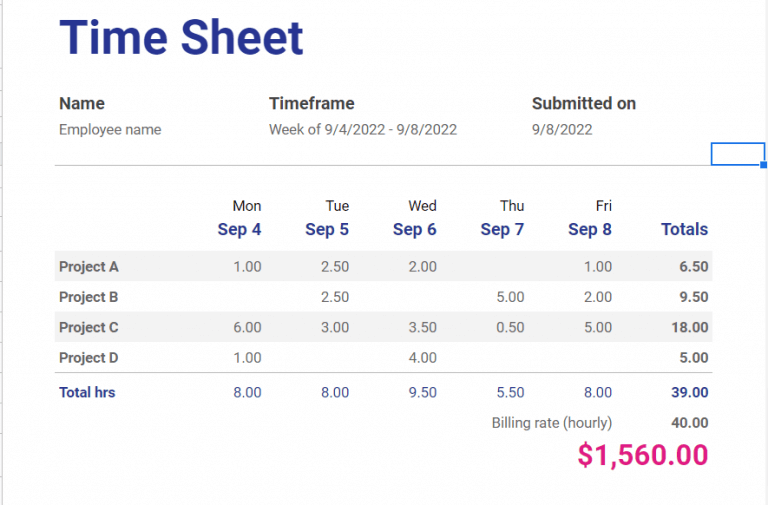The image size is (768, 505).
Task: Click the Thursday total hours 5.50 cell
Action: point(510,393)
